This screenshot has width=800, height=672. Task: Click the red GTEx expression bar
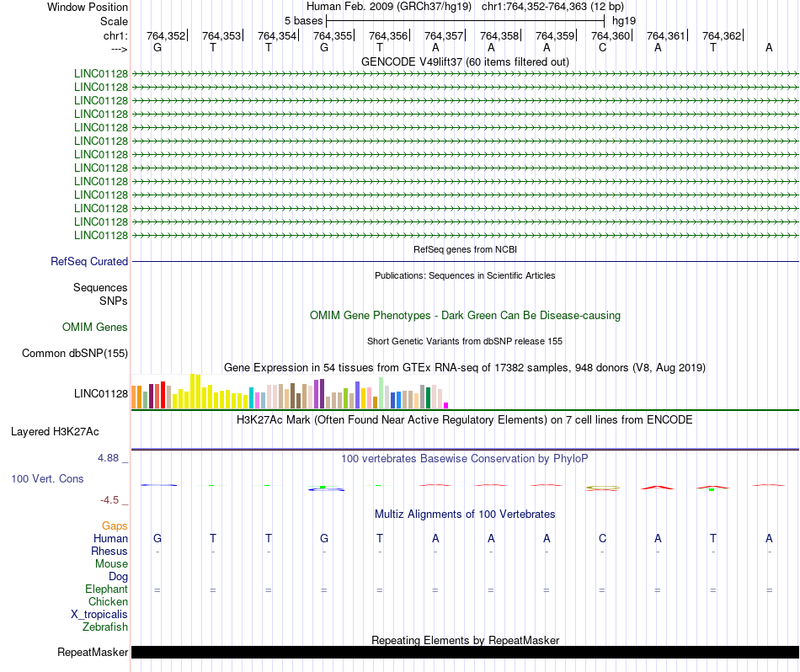point(163,394)
